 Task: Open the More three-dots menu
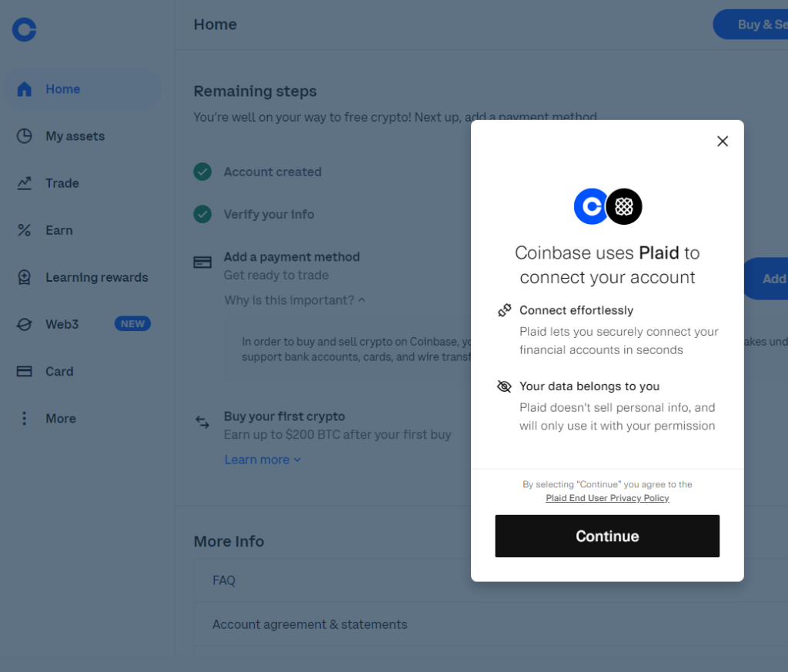pyautogui.click(x=25, y=419)
